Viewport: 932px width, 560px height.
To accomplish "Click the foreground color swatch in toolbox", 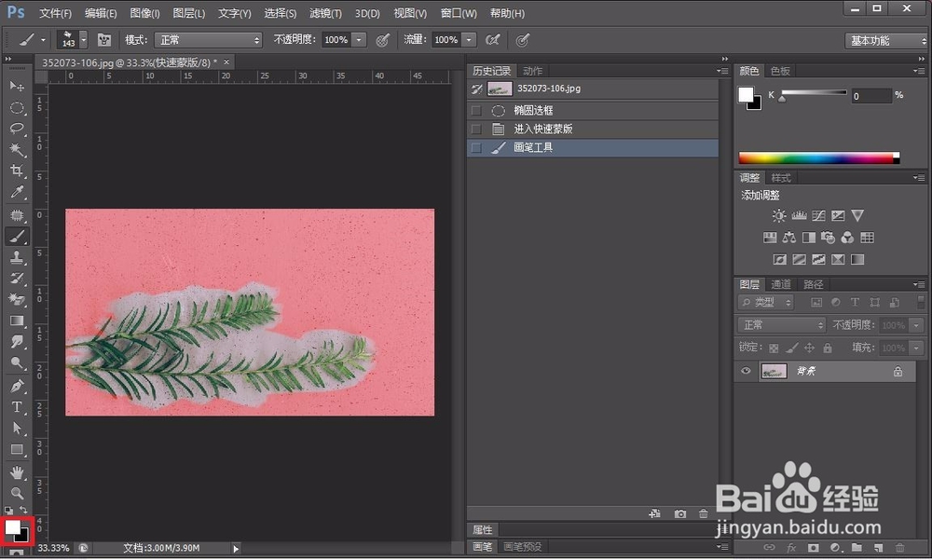I will click(x=12, y=526).
